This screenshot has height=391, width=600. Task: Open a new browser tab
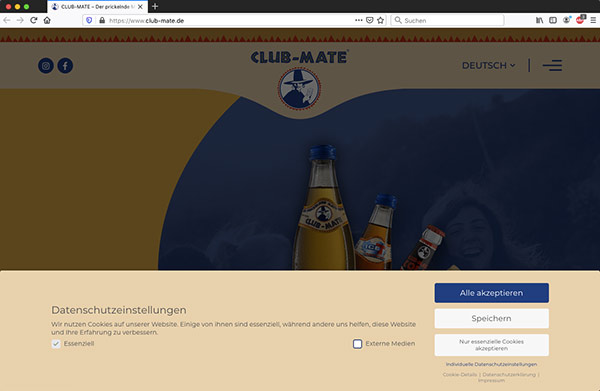pos(155,7)
